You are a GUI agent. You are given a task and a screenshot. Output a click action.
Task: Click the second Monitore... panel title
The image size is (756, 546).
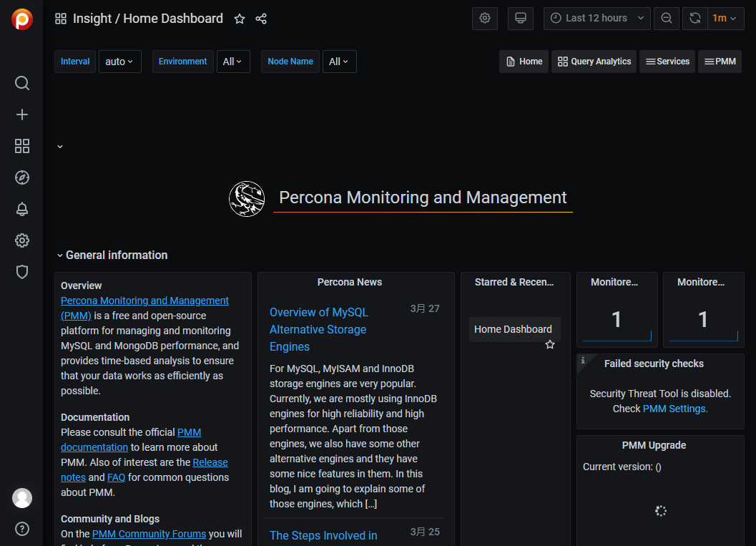(701, 282)
